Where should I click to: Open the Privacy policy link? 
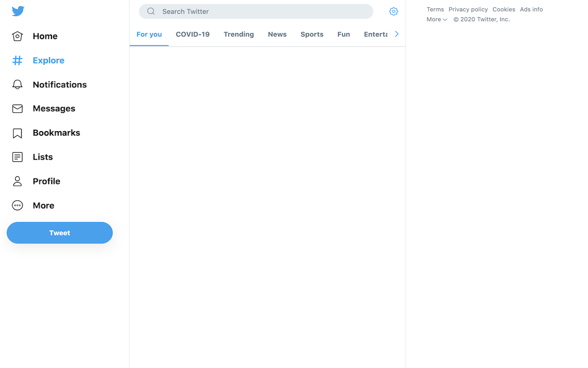[x=468, y=9]
